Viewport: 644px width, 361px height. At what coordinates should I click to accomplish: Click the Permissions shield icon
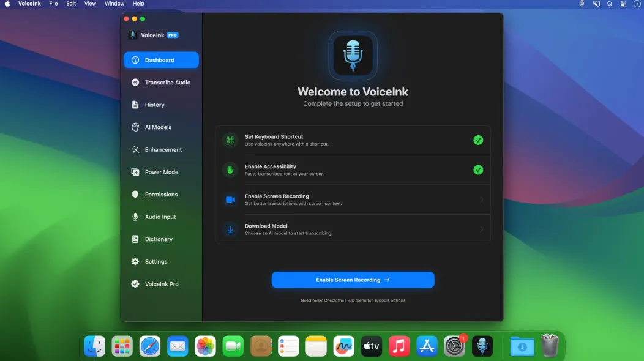click(x=135, y=194)
